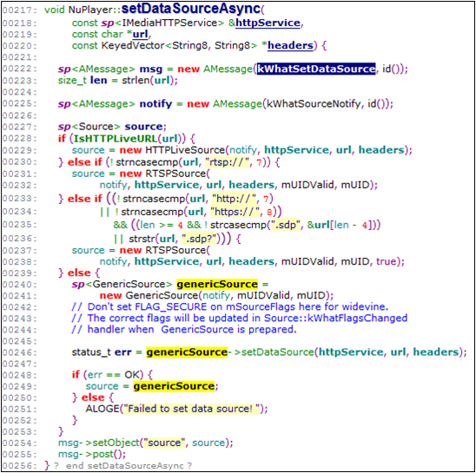
Task: Click the msg variable declaration on line 222
Action: pos(151,69)
